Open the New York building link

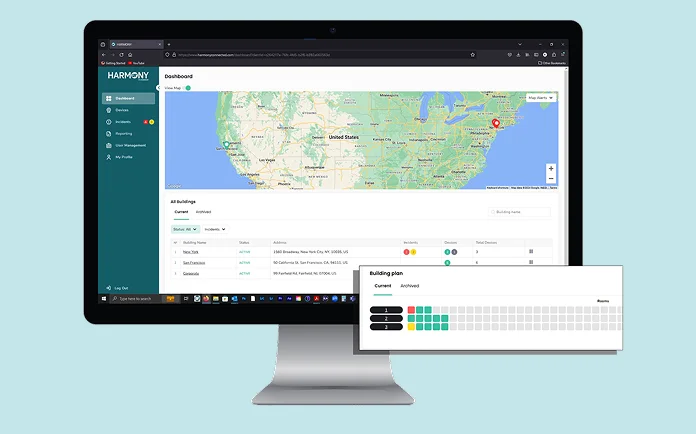pyautogui.click(x=190, y=251)
